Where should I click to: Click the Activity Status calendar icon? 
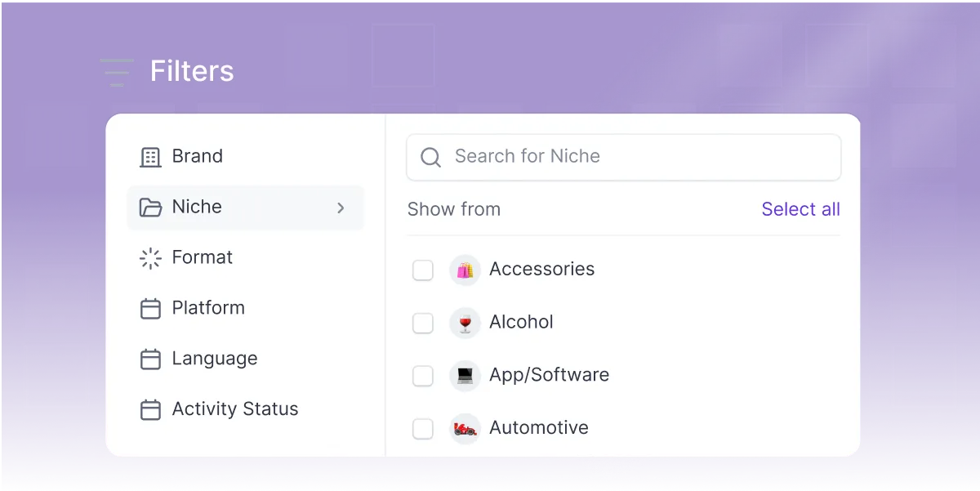[151, 409]
